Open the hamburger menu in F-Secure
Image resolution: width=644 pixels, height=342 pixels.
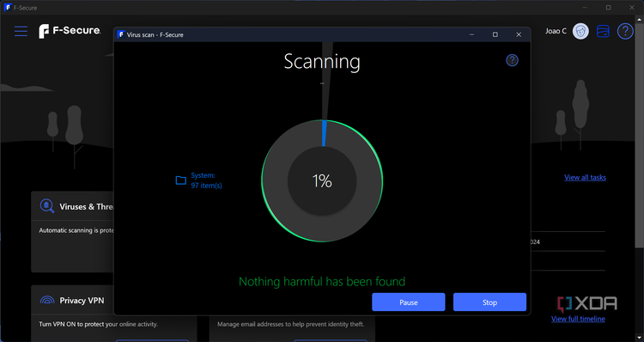click(x=21, y=31)
